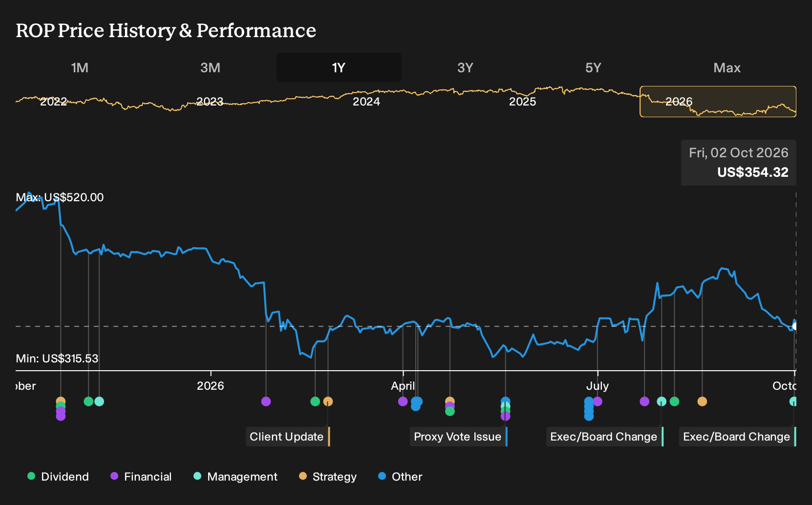The height and width of the screenshot is (505, 812).
Task: Click the blue Other dots just right of April
Action: point(416,403)
